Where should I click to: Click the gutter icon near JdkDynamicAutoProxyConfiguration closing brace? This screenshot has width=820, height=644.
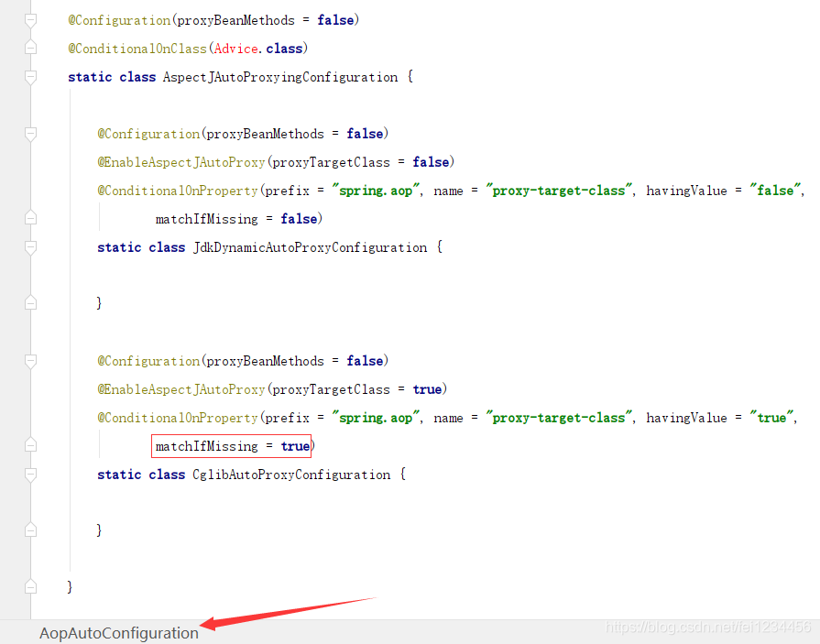(x=30, y=302)
